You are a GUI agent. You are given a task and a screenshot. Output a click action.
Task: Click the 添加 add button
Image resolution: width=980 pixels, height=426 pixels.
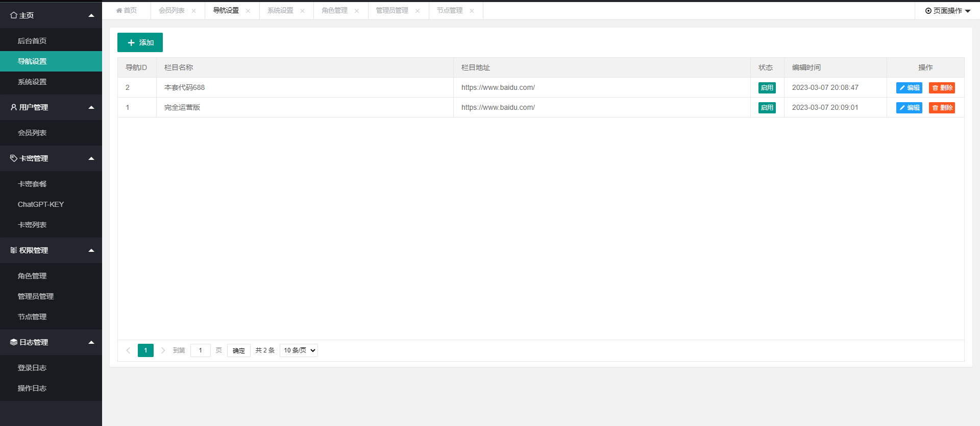pos(140,42)
